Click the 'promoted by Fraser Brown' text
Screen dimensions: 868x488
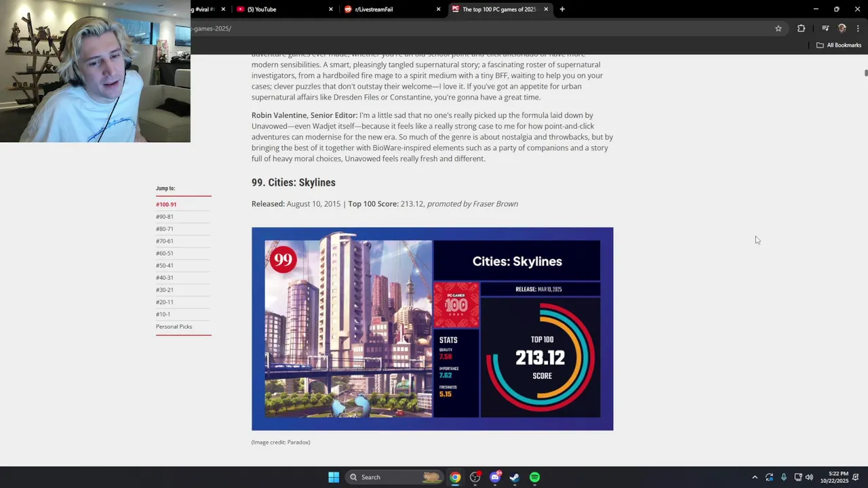click(473, 203)
